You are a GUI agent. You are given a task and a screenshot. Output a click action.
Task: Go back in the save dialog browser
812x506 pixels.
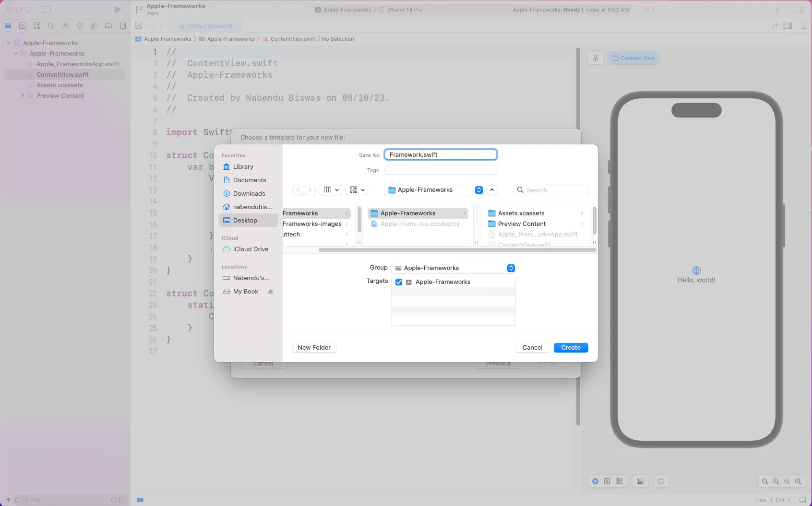click(298, 190)
